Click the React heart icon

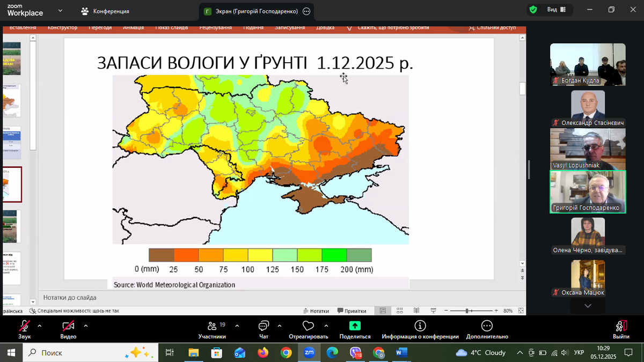[x=308, y=326]
